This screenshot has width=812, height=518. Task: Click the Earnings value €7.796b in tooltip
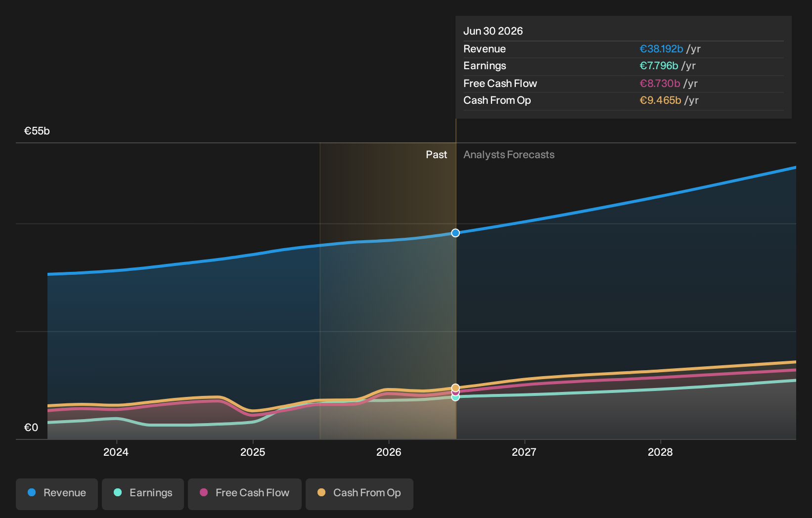tap(659, 66)
